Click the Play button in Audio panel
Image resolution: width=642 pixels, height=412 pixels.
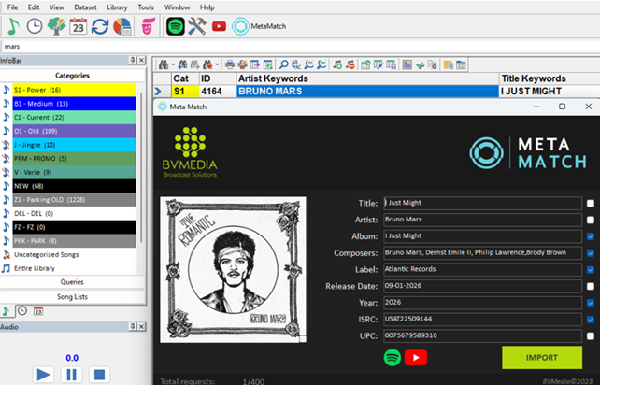pyautogui.click(x=43, y=374)
